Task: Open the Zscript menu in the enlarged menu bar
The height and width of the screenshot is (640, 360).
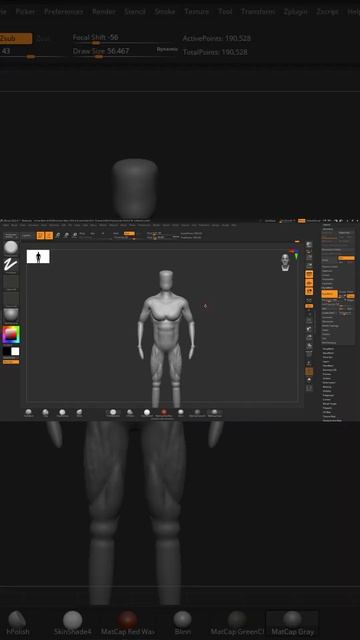Action: [327, 11]
